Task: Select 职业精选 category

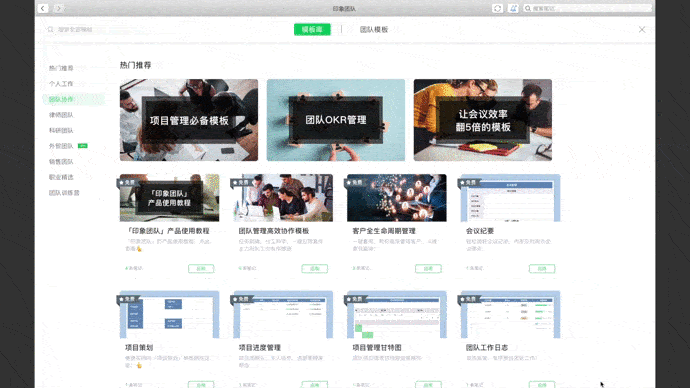Action: point(61,177)
